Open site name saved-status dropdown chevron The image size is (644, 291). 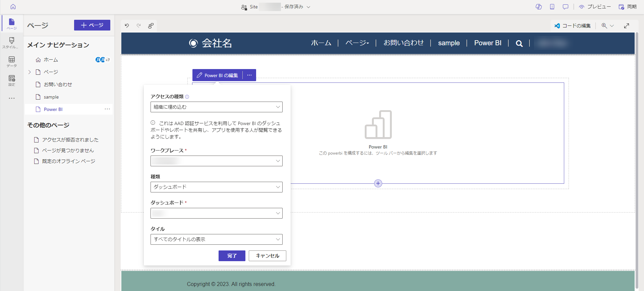coord(308,7)
